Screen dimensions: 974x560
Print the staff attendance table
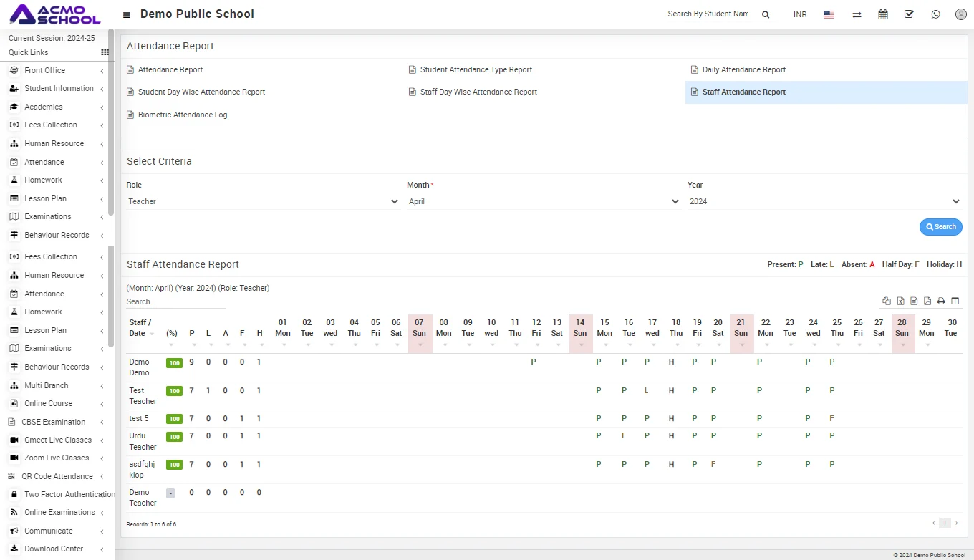tap(941, 301)
